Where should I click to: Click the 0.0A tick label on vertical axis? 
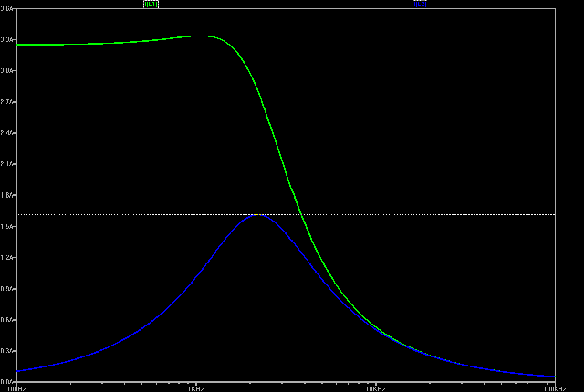7,382
